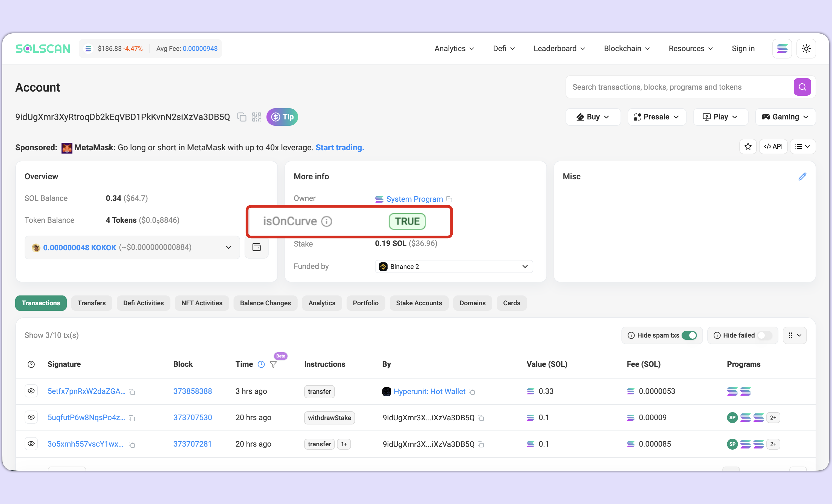Open the wallet icon beside the token dropdown
Image resolution: width=832 pixels, height=504 pixels.
coord(256,247)
